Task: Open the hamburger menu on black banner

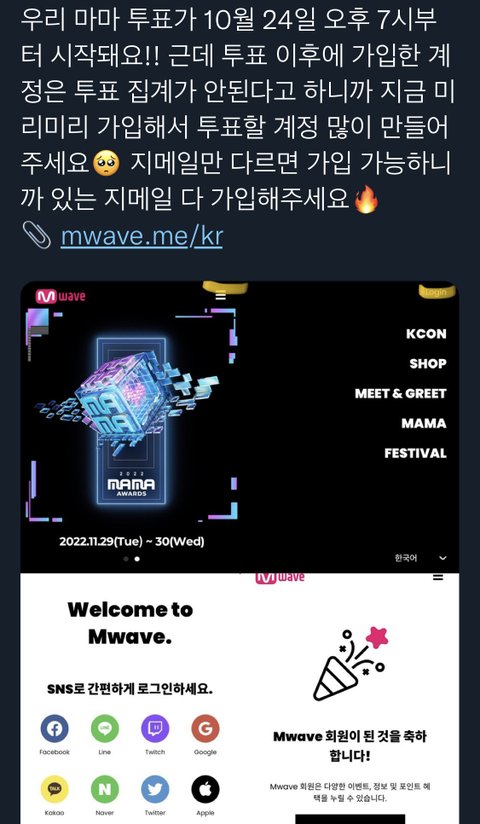Action: point(221,295)
